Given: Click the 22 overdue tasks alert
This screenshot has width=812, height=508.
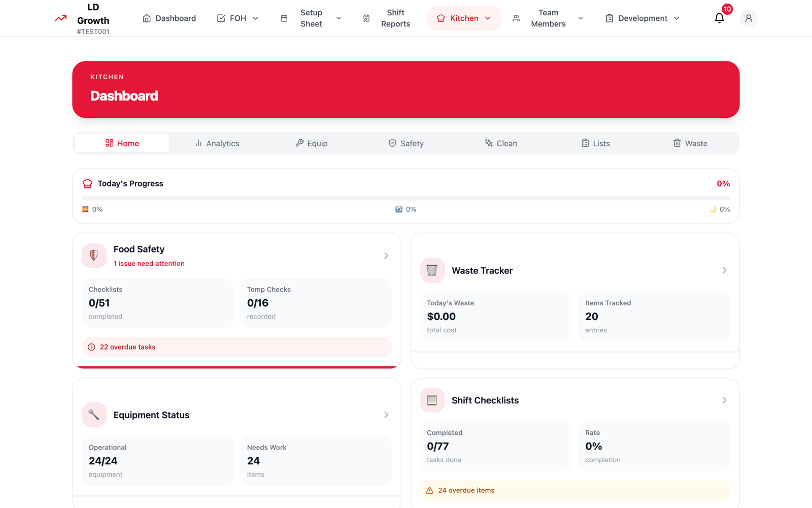Looking at the screenshot, I should tap(237, 347).
